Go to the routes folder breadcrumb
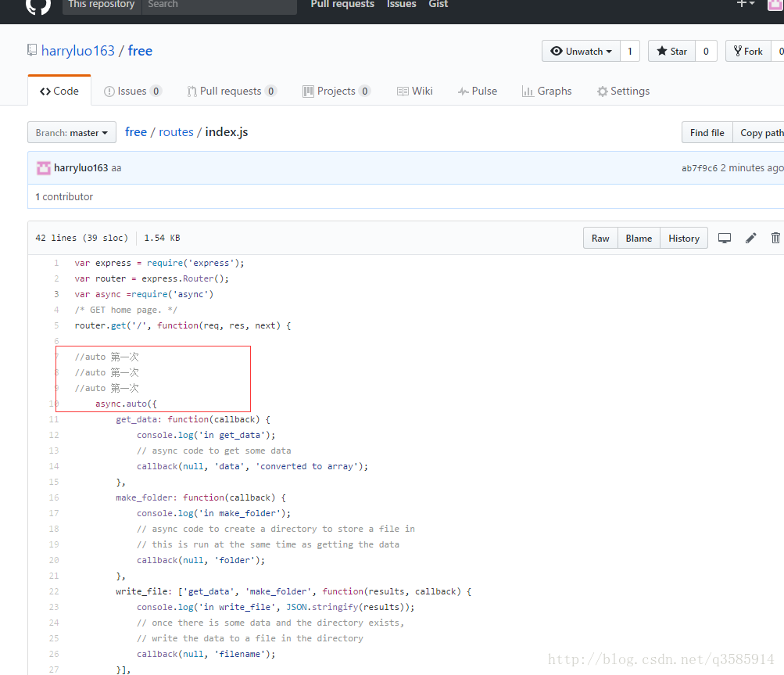Image resolution: width=784 pixels, height=675 pixels. [176, 131]
